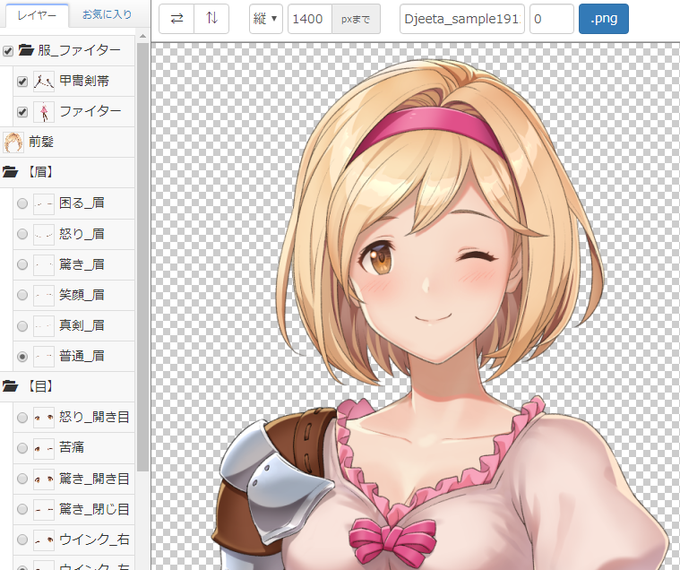Toggle the 服_ファイター folder checkbox

8,51
